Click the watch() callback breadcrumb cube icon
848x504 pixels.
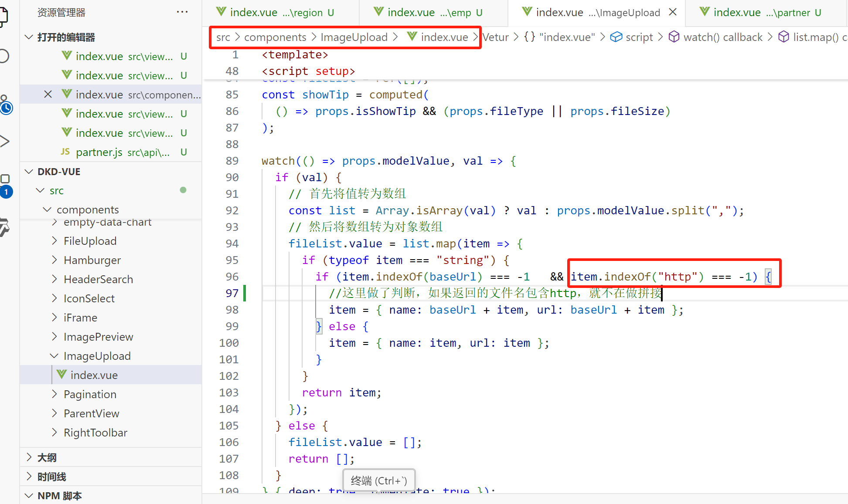click(x=674, y=37)
